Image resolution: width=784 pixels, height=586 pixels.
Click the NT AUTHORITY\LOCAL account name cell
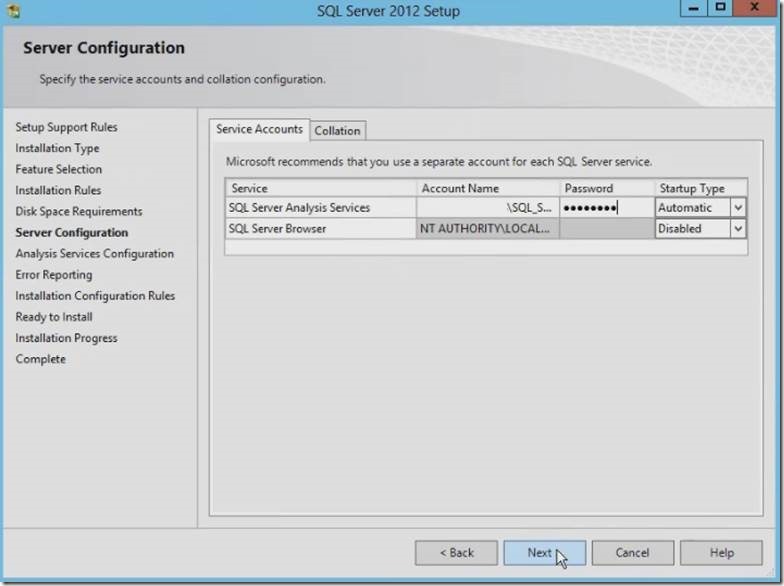point(488,228)
